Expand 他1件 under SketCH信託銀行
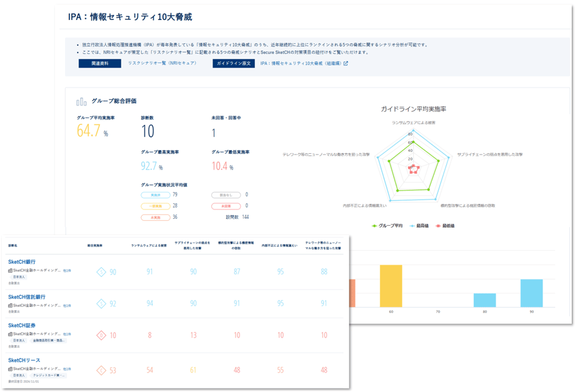Image resolution: width=575 pixels, height=392 pixels. [67, 306]
